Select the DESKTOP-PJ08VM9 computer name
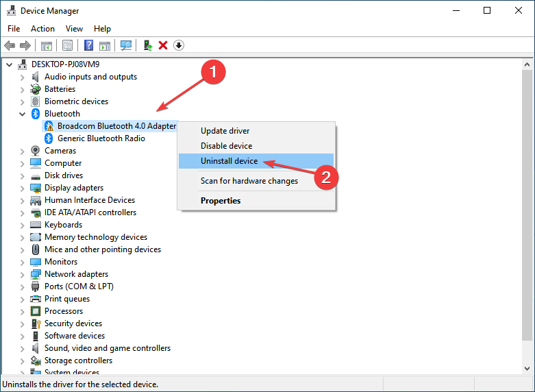535x392 pixels. pos(66,64)
